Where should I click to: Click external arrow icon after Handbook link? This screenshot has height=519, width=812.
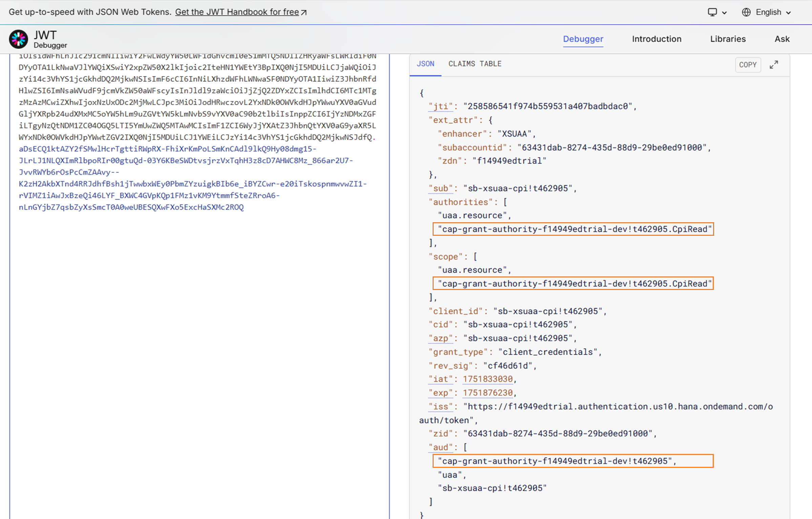click(x=304, y=13)
